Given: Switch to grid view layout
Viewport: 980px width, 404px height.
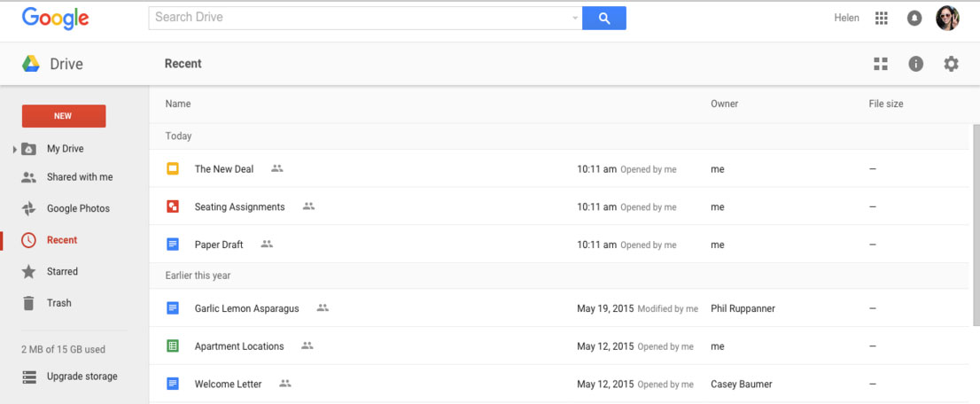Looking at the screenshot, I should [x=880, y=64].
